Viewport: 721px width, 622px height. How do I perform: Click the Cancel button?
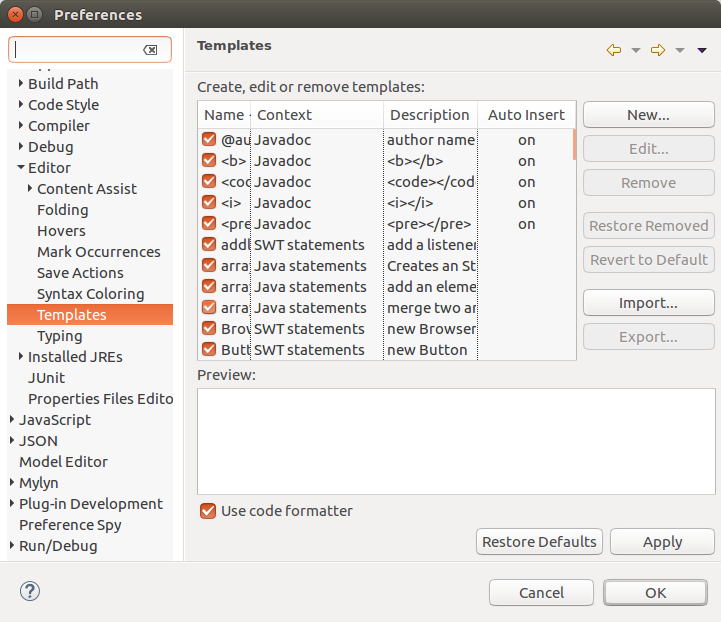[x=542, y=593]
